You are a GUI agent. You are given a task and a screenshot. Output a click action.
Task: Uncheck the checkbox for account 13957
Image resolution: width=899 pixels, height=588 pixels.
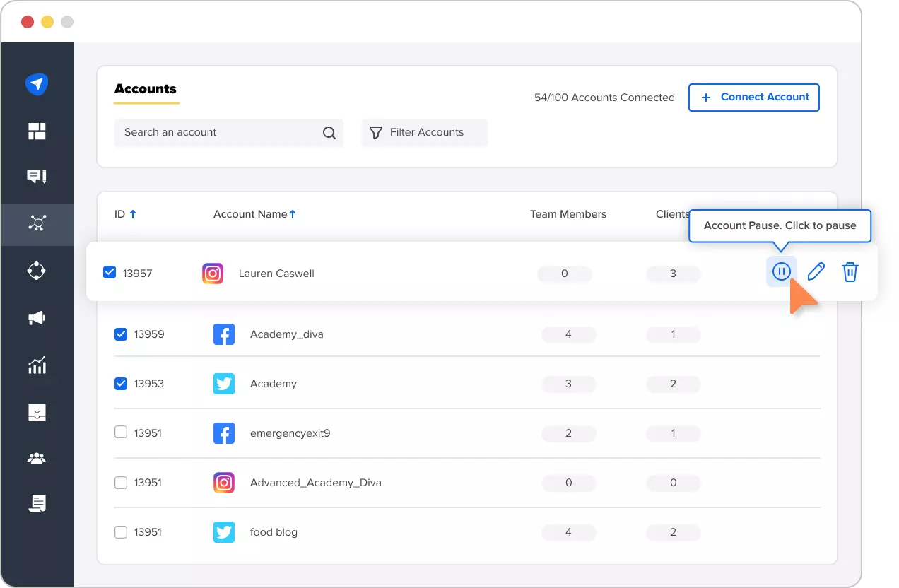point(110,272)
